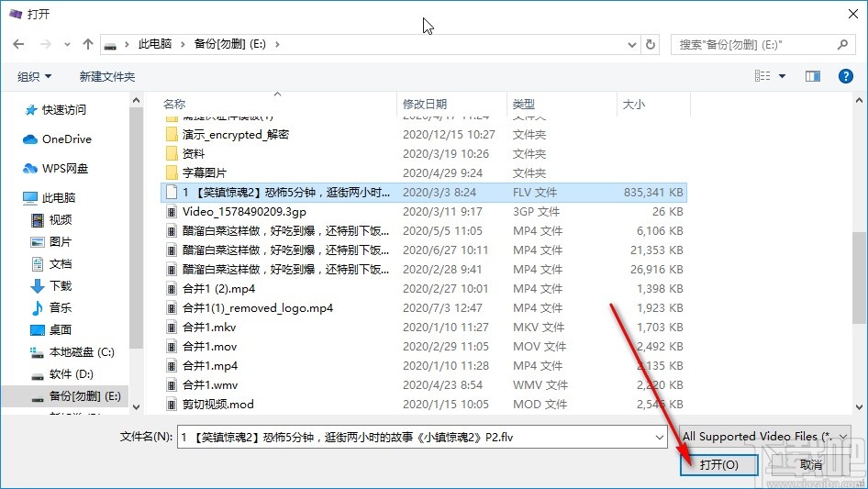Expand chevron after 此电脑 breadcrumb
The height and width of the screenshot is (489, 868).
pyautogui.click(x=183, y=44)
